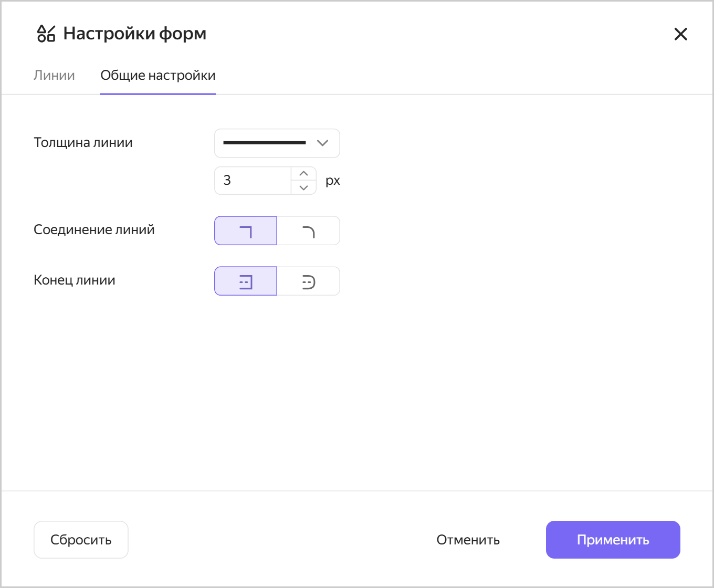This screenshot has height=588, width=714.
Task: Click the shapes icon beside the dialog title
Action: [x=46, y=34]
